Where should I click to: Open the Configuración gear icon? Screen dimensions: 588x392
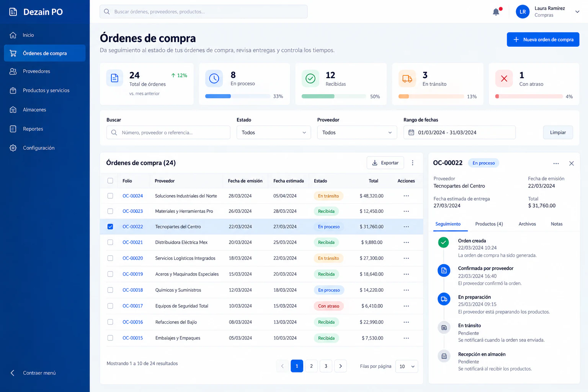[13, 148]
